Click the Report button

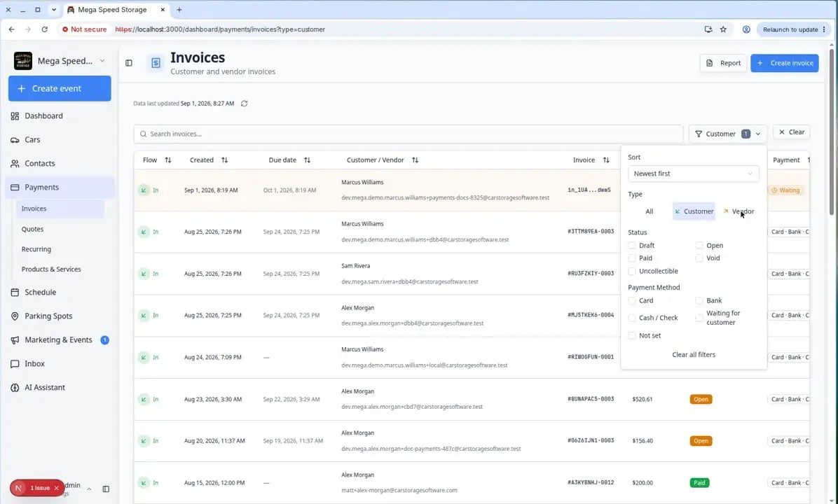click(722, 63)
